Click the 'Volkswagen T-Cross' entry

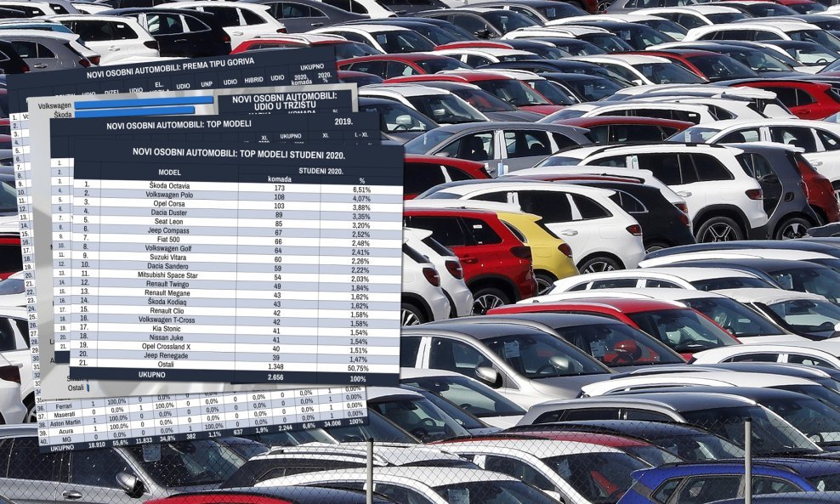(167, 320)
